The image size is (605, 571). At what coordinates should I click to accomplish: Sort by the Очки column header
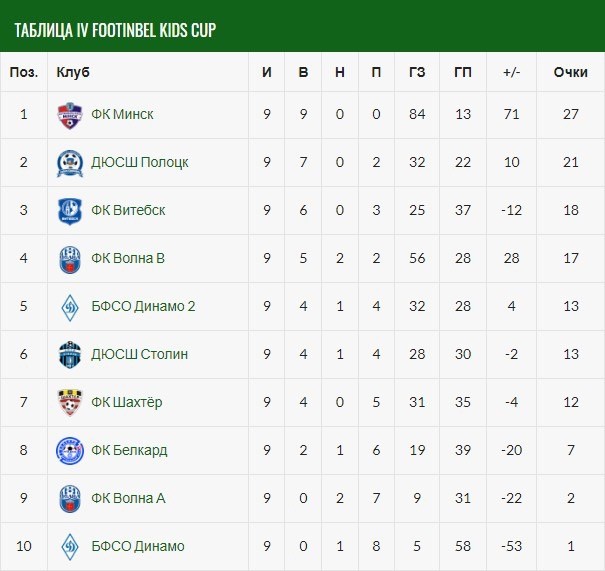pos(570,72)
